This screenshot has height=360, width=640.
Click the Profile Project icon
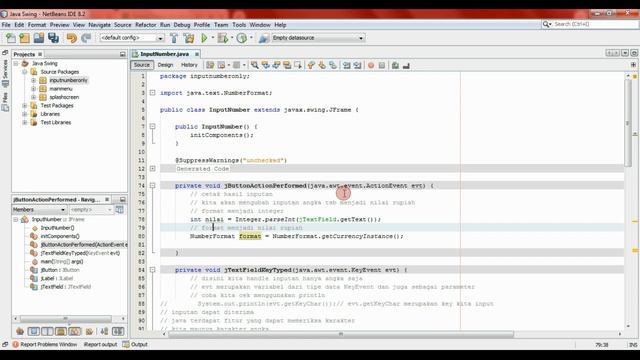(x=242, y=38)
